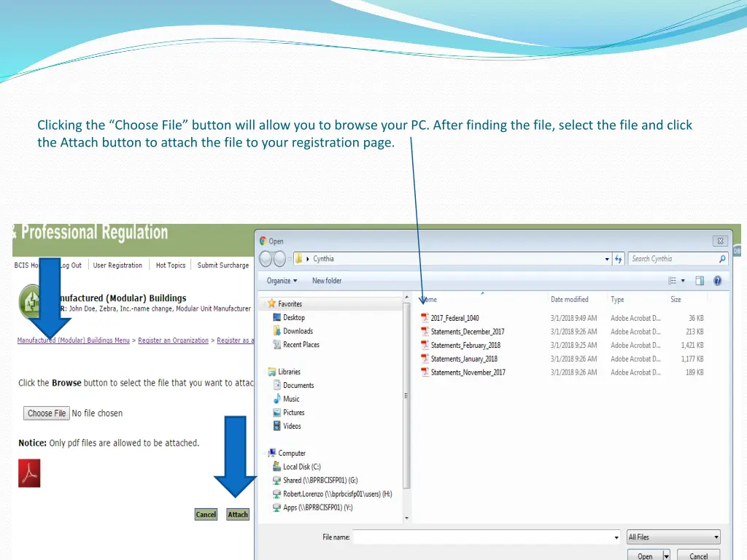Select the 2017_Federal_1040 file
The width and height of the screenshot is (747, 560).
455,318
